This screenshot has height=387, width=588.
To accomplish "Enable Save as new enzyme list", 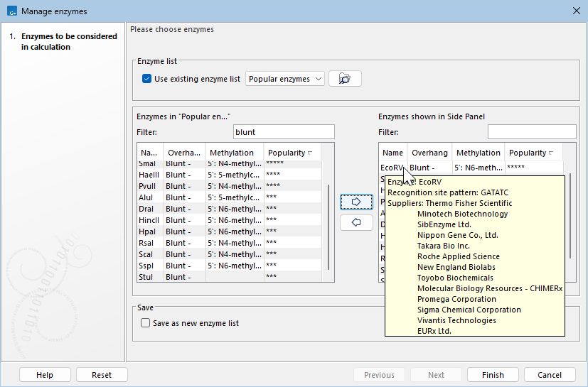I will click(145, 323).
